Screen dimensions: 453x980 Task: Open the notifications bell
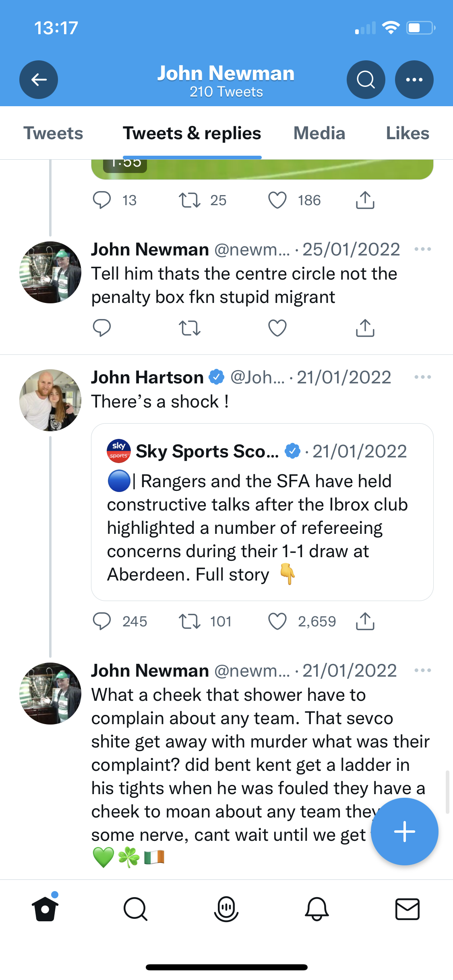[317, 909]
